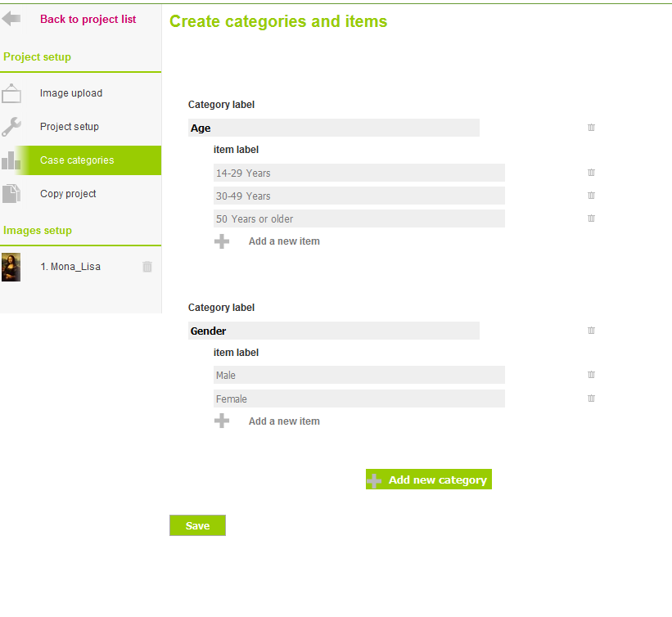This screenshot has height=617, width=672.
Task: Follow the Back to project list link
Action: pos(88,20)
